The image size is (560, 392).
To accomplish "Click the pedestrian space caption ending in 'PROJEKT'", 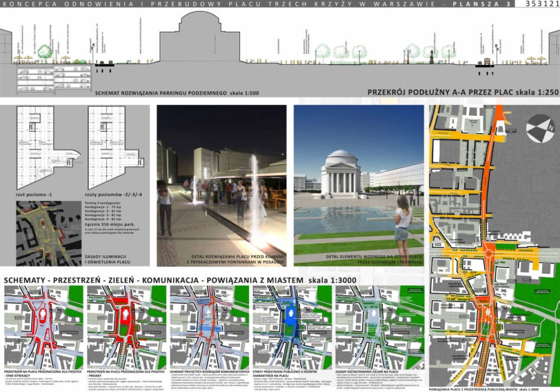I will point(125,374).
